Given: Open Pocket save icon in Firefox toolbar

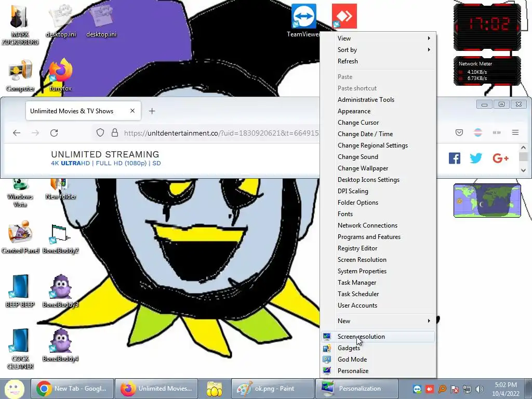Looking at the screenshot, I should point(459,132).
